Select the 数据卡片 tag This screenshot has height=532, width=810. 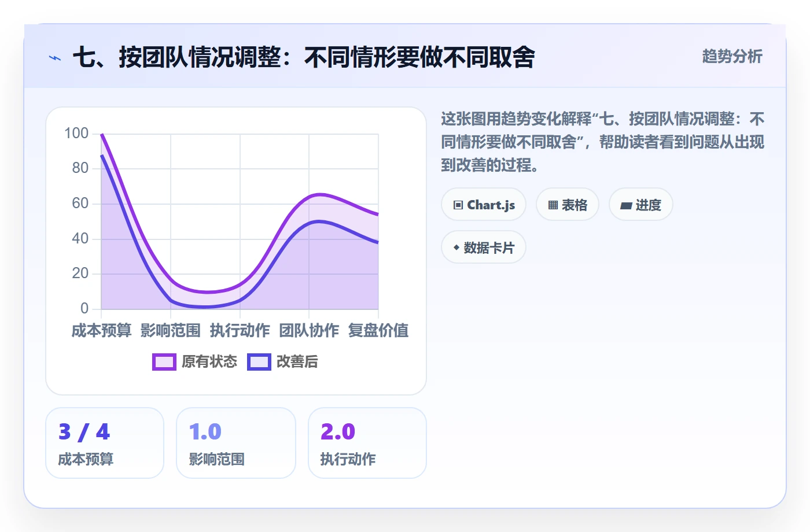point(484,247)
